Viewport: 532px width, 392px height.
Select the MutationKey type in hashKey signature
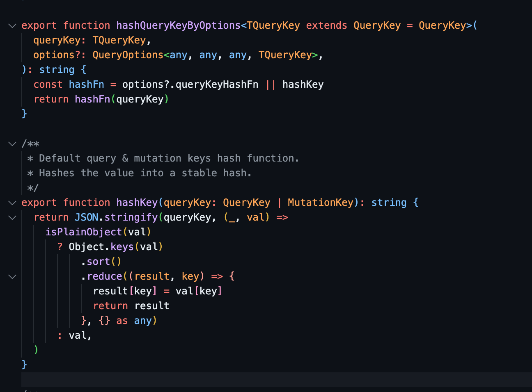pos(320,203)
